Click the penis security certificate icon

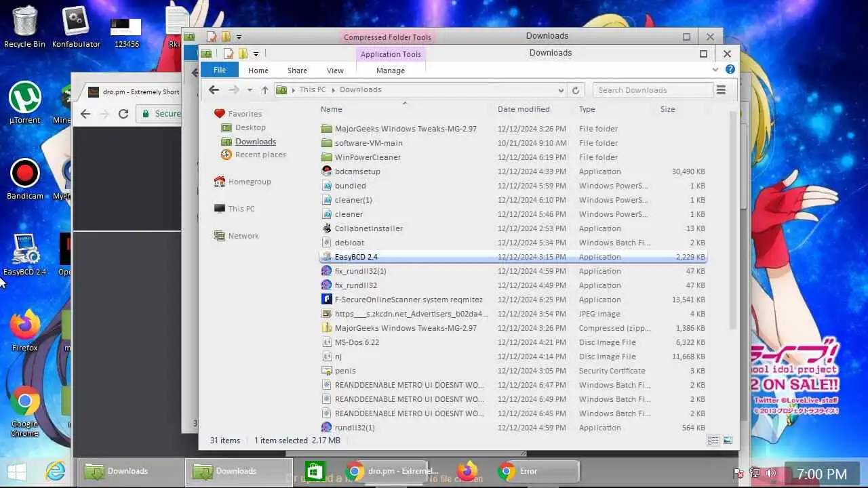[x=327, y=371]
